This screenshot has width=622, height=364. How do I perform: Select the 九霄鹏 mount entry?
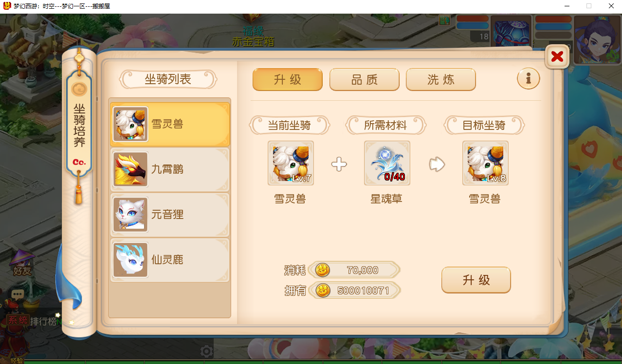(170, 169)
